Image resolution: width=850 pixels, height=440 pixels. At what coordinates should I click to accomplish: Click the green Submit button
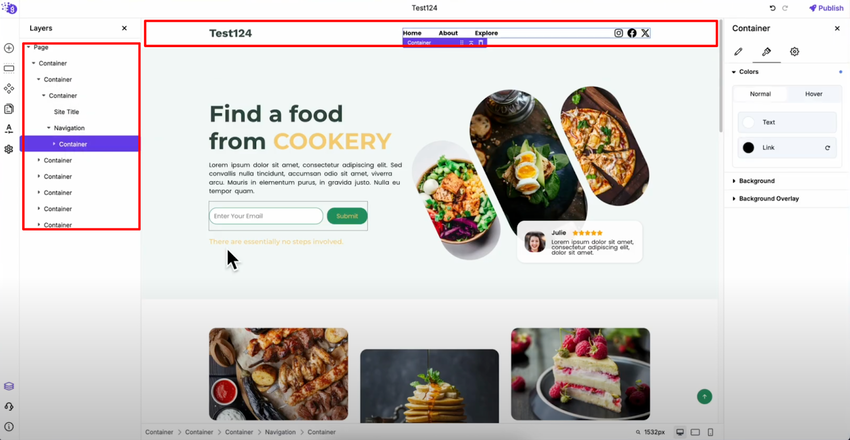pyautogui.click(x=347, y=216)
